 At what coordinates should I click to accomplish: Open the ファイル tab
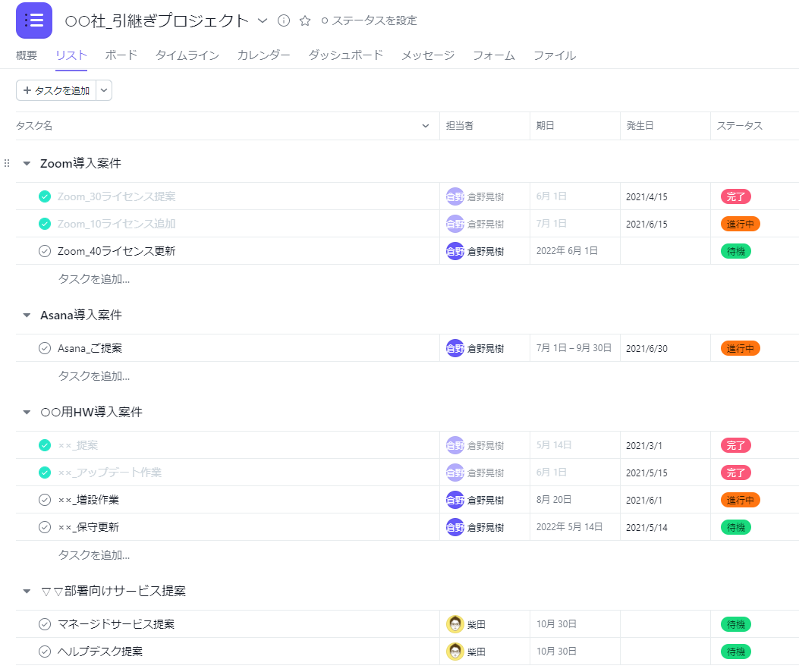tap(555, 55)
